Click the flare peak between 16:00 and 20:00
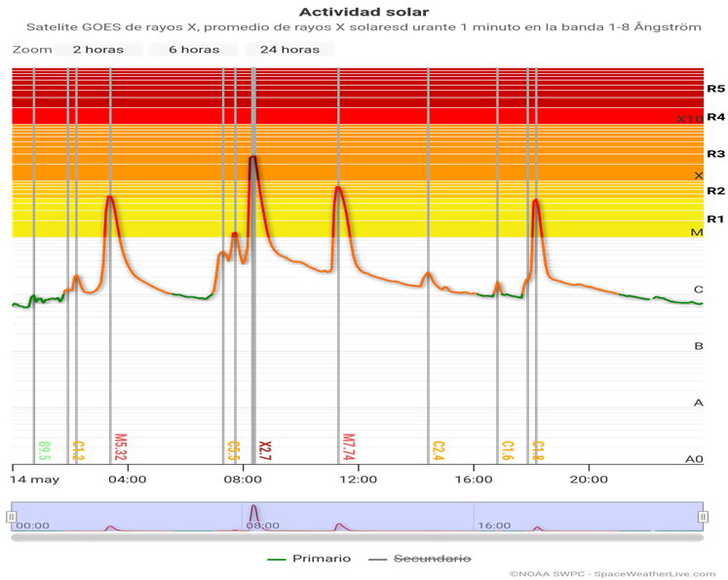This screenshot has height=580, width=728. (x=535, y=201)
